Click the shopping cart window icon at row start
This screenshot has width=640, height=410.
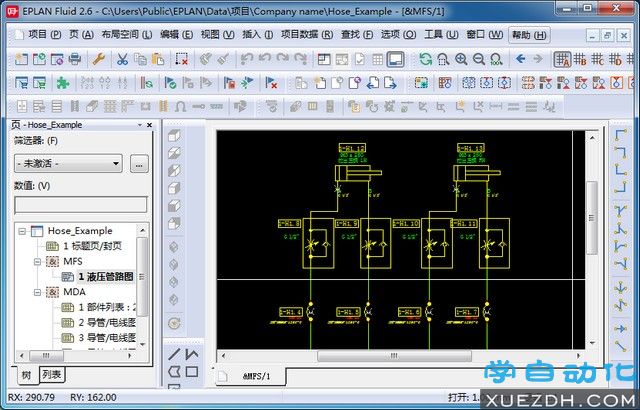tap(21, 83)
